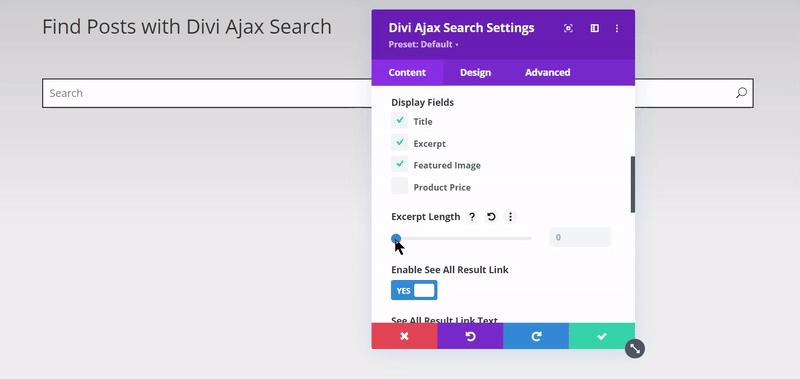Open Excerpt Length help question icon
The image size is (800, 379).
472,217
